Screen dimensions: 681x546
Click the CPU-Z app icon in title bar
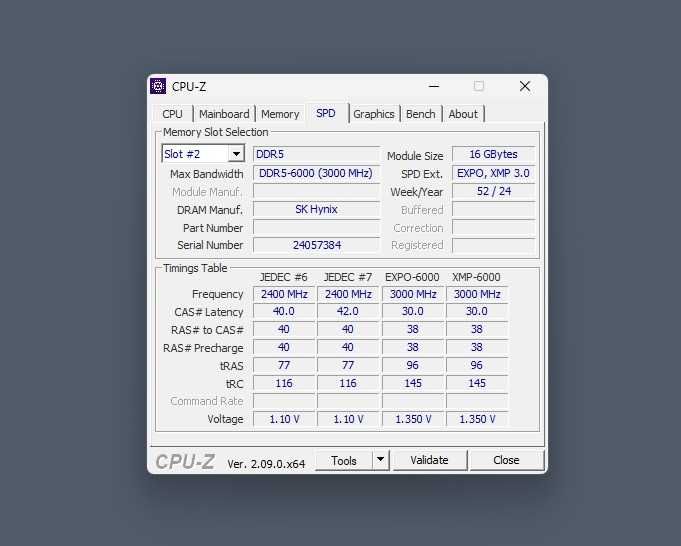pos(158,86)
